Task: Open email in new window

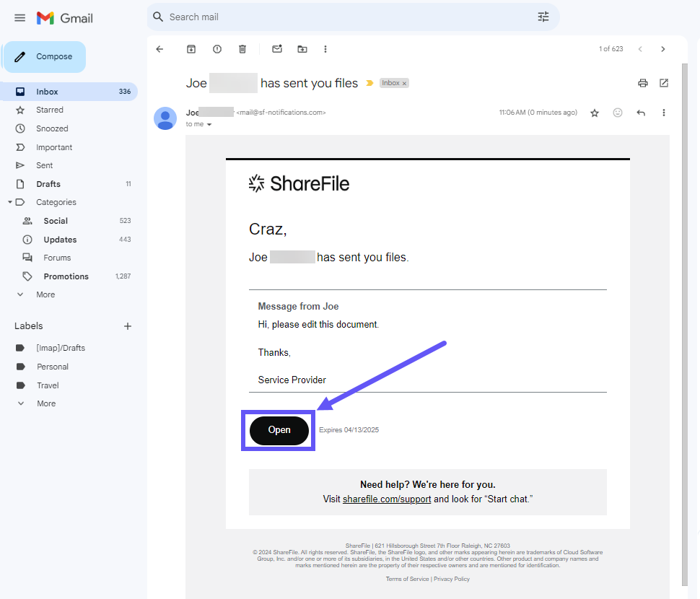Action: pyautogui.click(x=664, y=83)
